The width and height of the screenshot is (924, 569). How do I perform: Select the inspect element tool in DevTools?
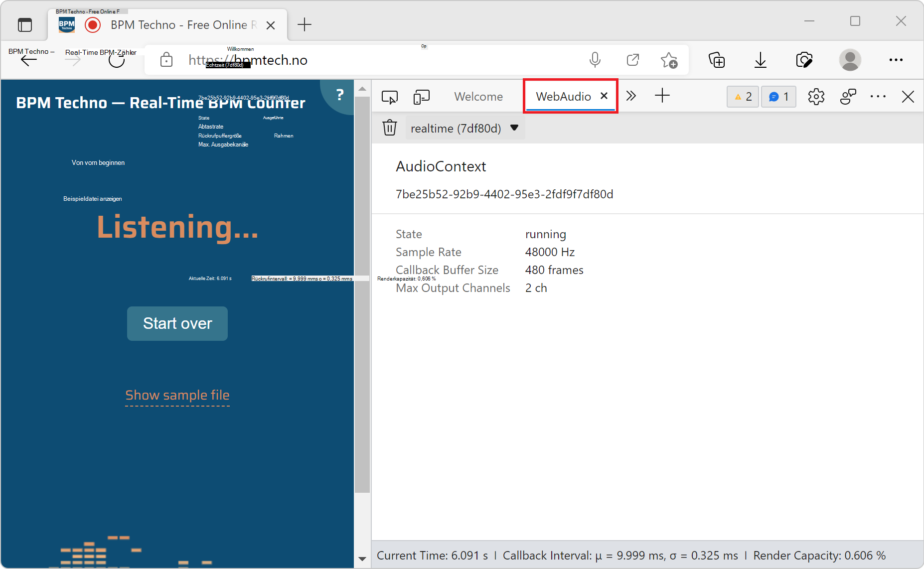(x=390, y=96)
